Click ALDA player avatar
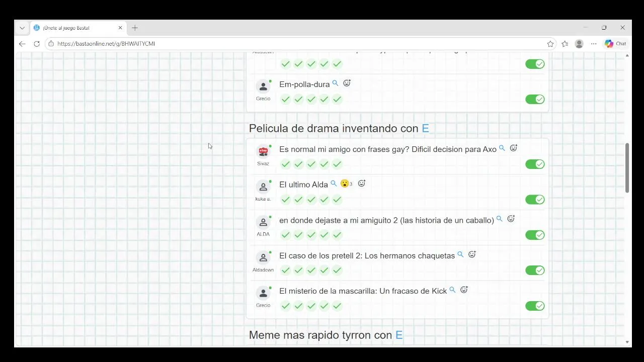644x362 pixels. click(x=263, y=222)
